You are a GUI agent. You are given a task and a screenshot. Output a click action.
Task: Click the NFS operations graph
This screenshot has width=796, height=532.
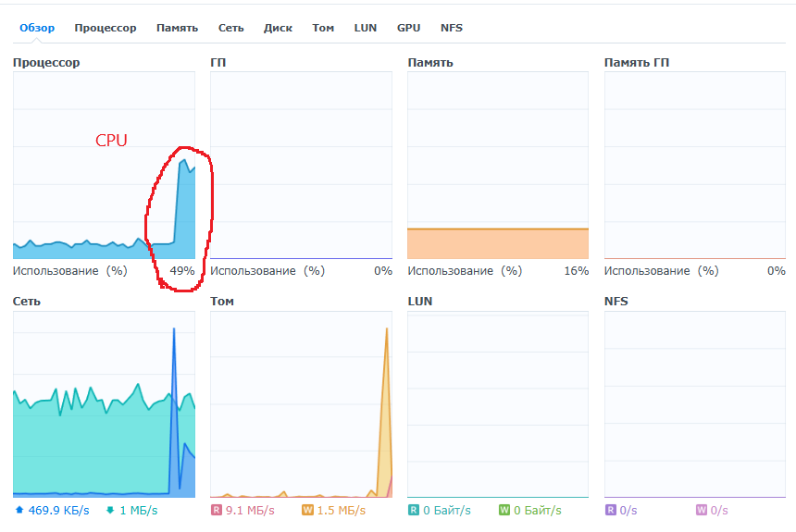pyautogui.click(x=695, y=404)
